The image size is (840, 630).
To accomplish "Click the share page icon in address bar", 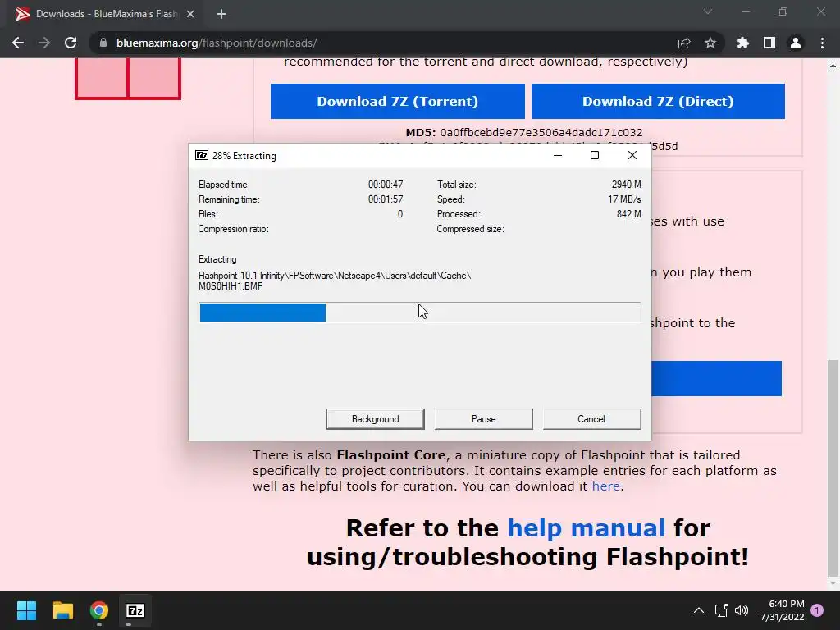I will (x=684, y=43).
